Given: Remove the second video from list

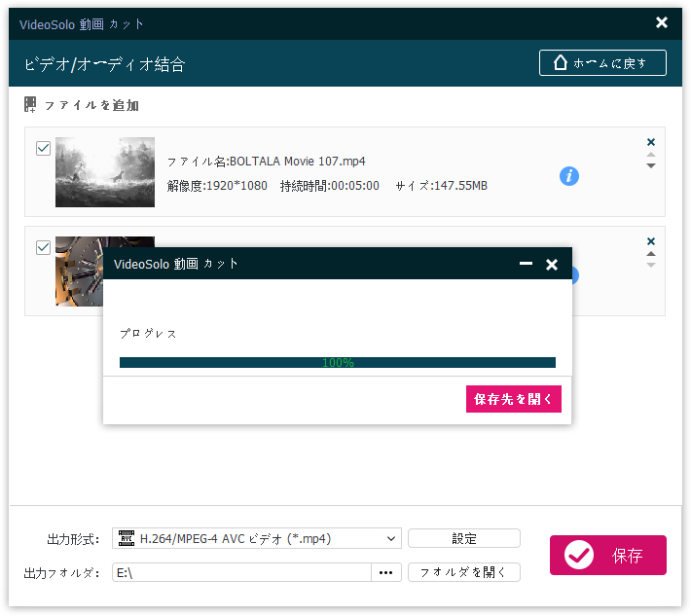Looking at the screenshot, I should pyautogui.click(x=651, y=241).
